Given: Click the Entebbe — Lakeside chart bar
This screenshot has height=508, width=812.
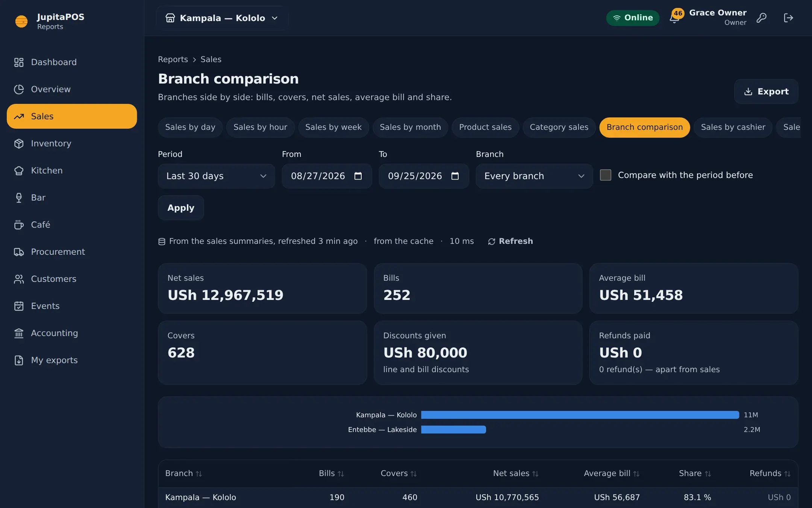Looking at the screenshot, I should (x=453, y=429).
